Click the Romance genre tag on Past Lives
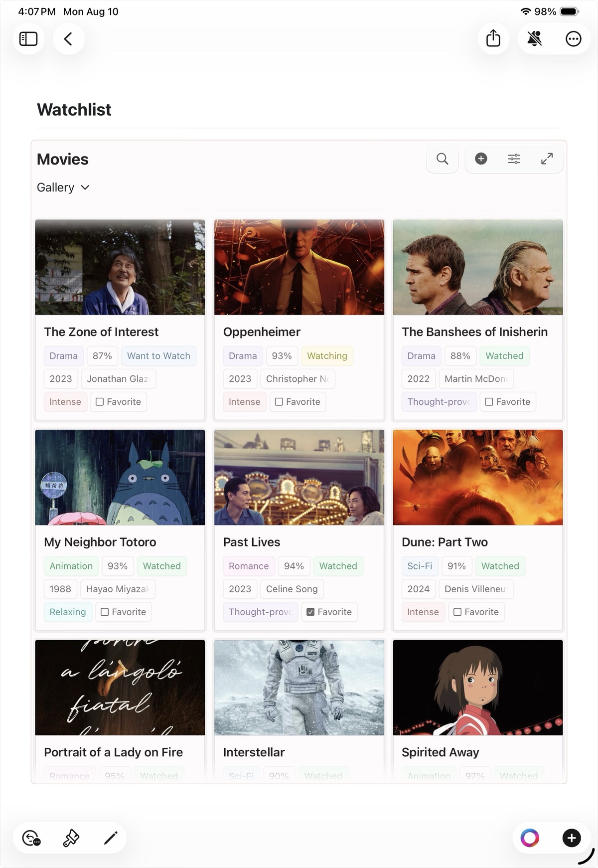The height and width of the screenshot is (868, 598). click(249, 566)
